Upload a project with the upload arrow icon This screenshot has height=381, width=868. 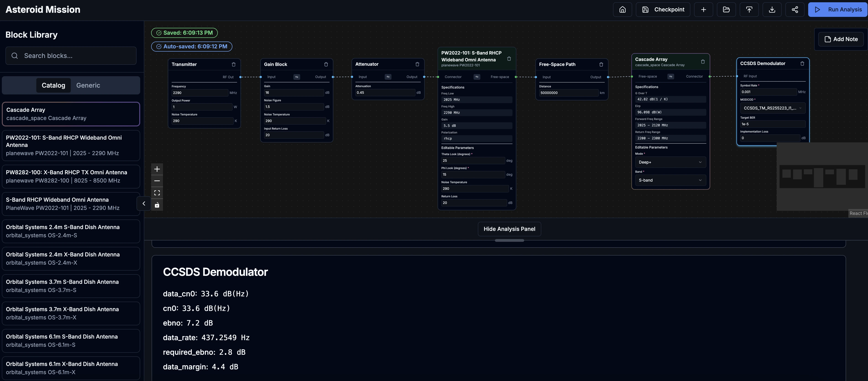click(749, 9)
